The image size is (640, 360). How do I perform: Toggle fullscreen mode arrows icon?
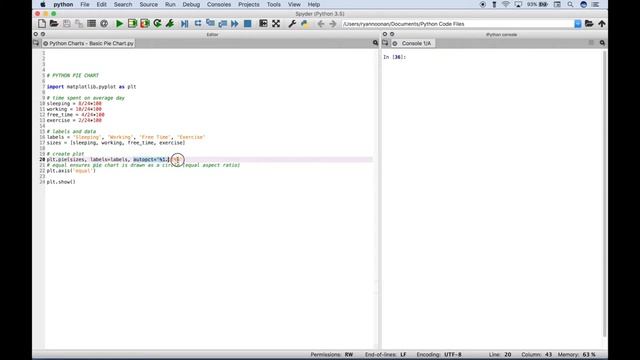click(276, 24)
